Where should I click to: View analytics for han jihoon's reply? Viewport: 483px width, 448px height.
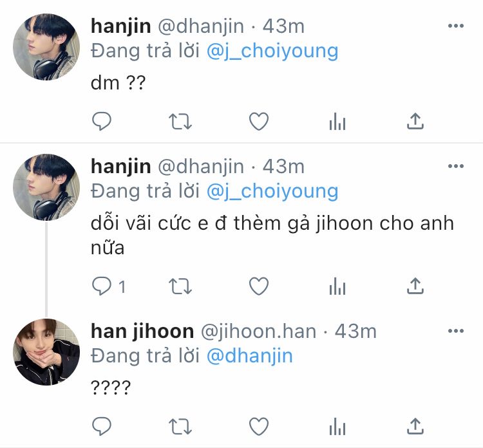click(x=337, y=427)
